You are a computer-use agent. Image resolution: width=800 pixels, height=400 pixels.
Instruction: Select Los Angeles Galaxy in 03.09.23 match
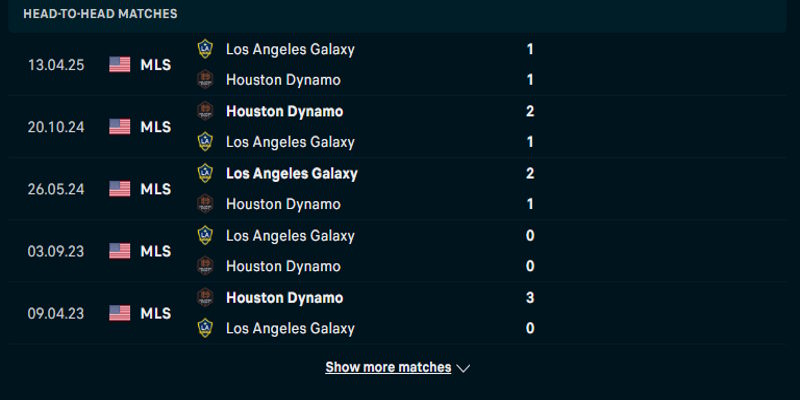pos(290,235)
